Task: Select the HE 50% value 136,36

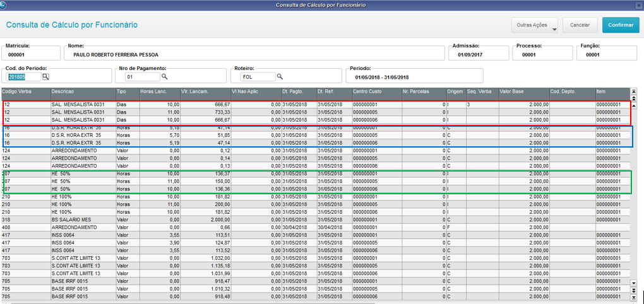Action: coord(205,189)
